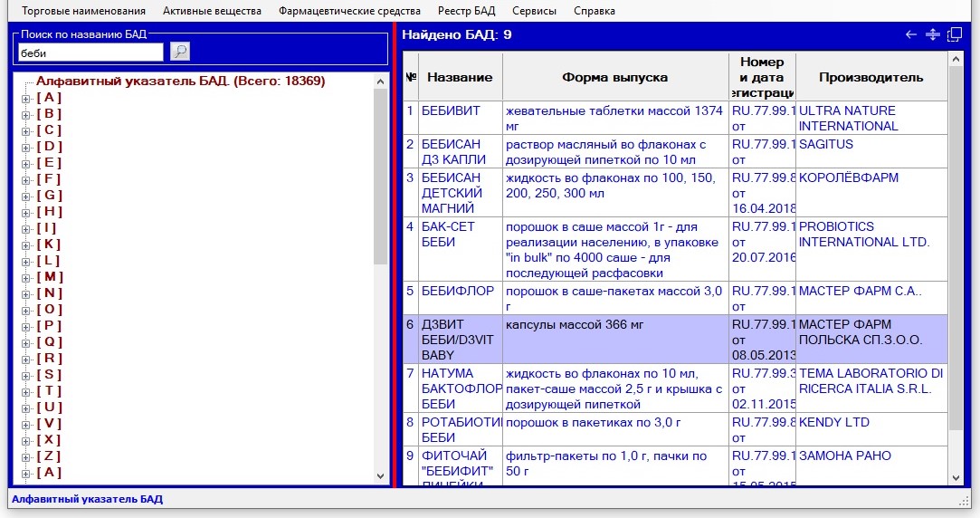Click the magnifier search button
The height and width of the screenshot is (518, 980).
(x=180, y=53)
